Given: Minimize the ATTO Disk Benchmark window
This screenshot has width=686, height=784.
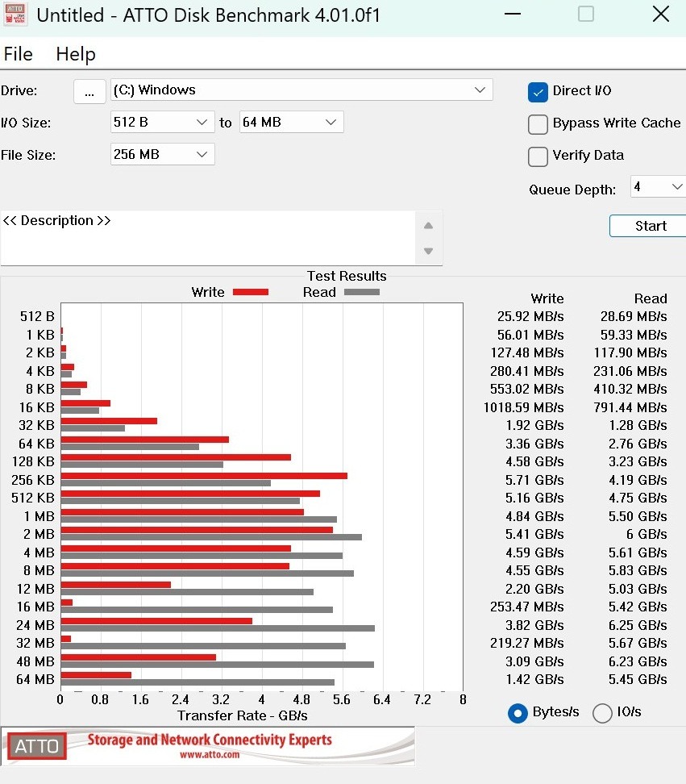Looking at the screenshot, I should pos(512,14).
